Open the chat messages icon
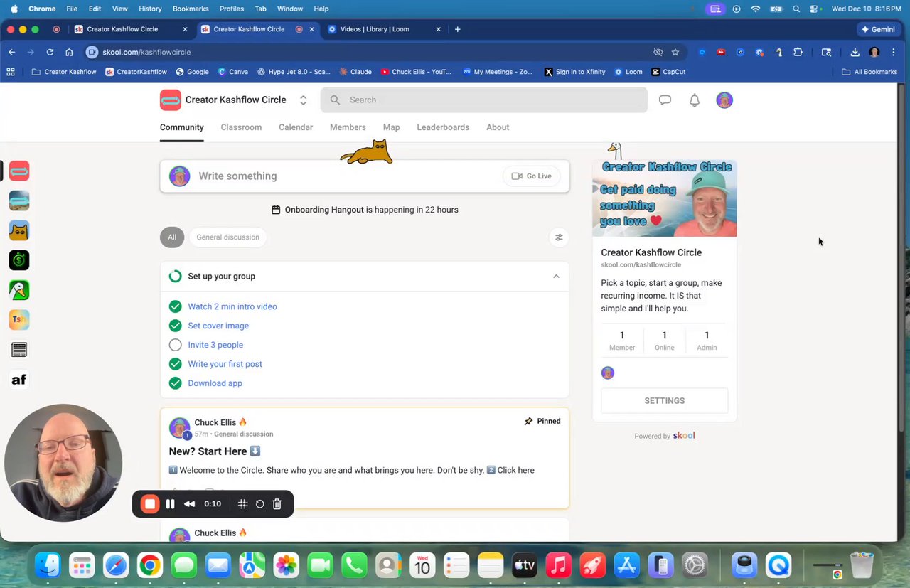 (x=665, y=100)
